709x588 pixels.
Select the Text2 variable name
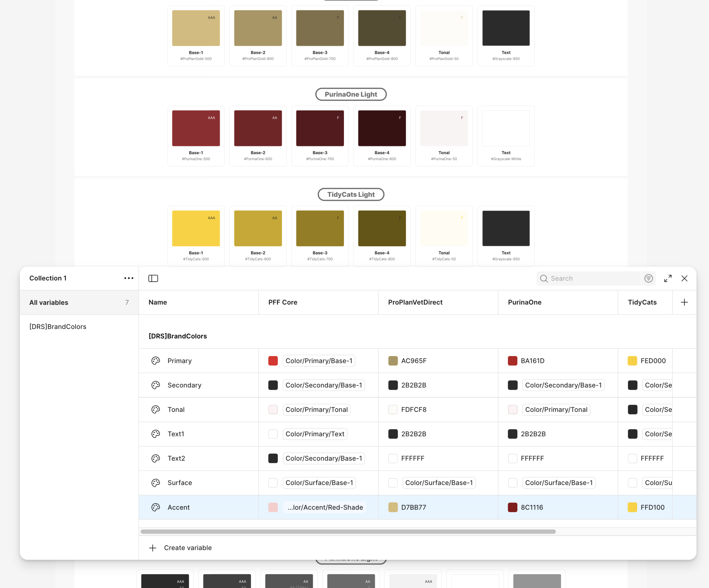pyautogui.click(x=176, y=458)
